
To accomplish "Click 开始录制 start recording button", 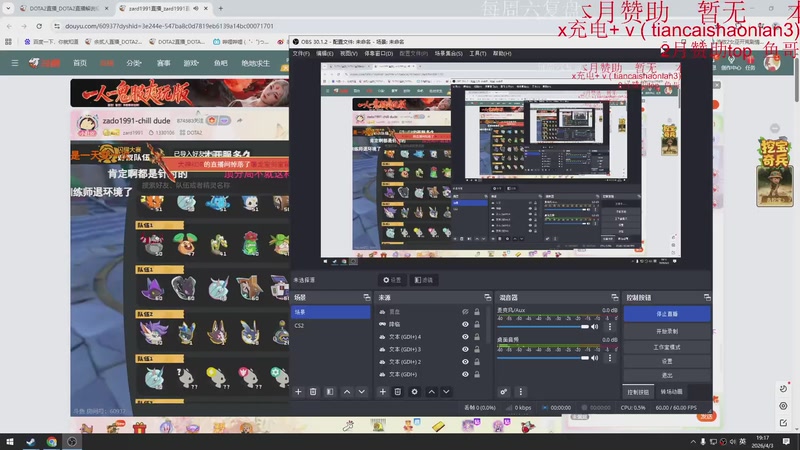I will pos(667,332).
